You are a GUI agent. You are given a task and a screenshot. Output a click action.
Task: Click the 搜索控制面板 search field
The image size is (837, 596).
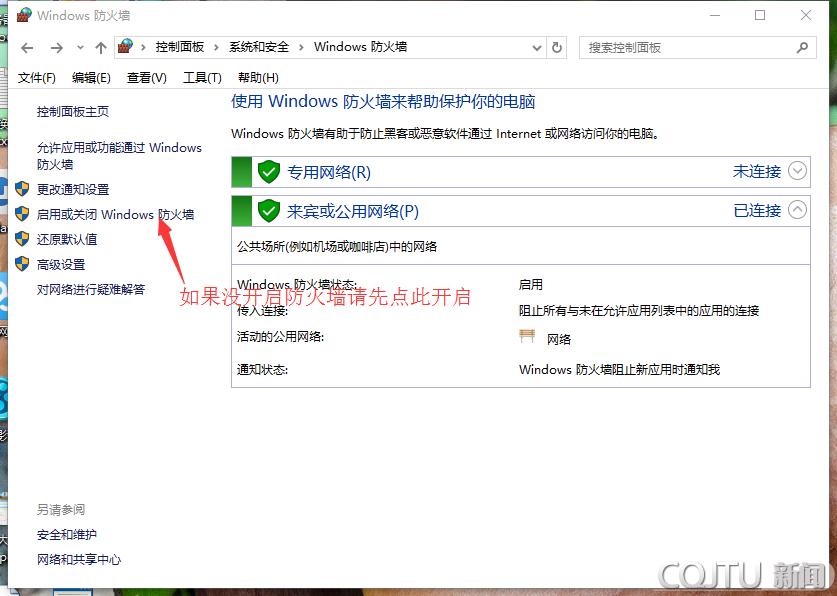(x=698, y=47)
